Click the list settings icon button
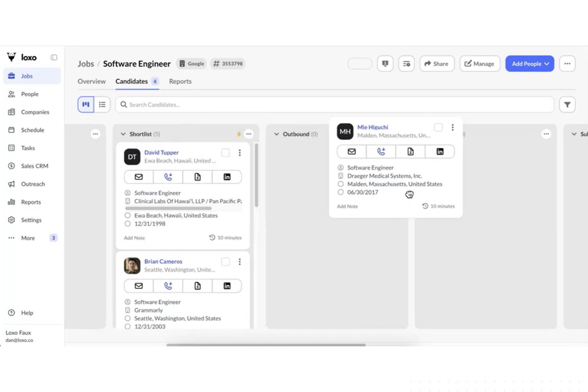The height and width of the screenshot is (392, 588). [406, 64]
